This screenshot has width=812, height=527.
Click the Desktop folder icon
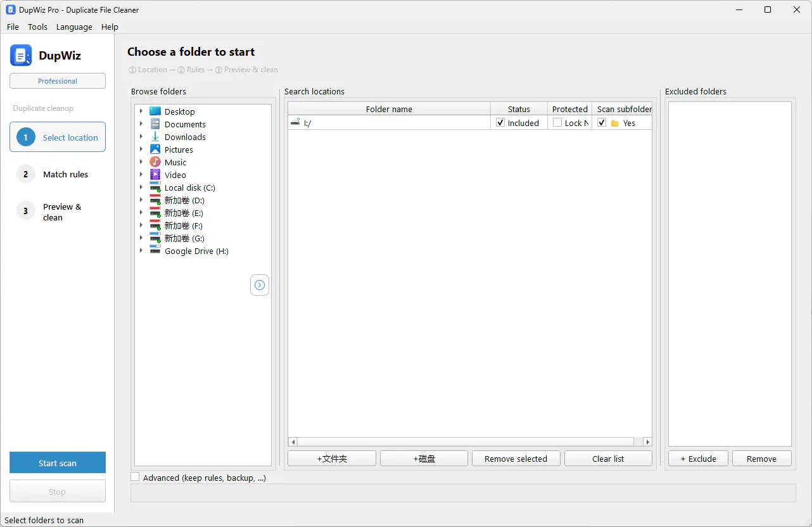coord(155,111)
